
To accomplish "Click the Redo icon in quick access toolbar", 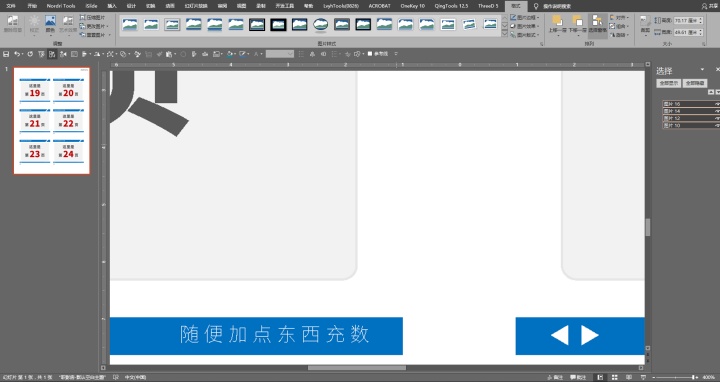I will 30,54.
